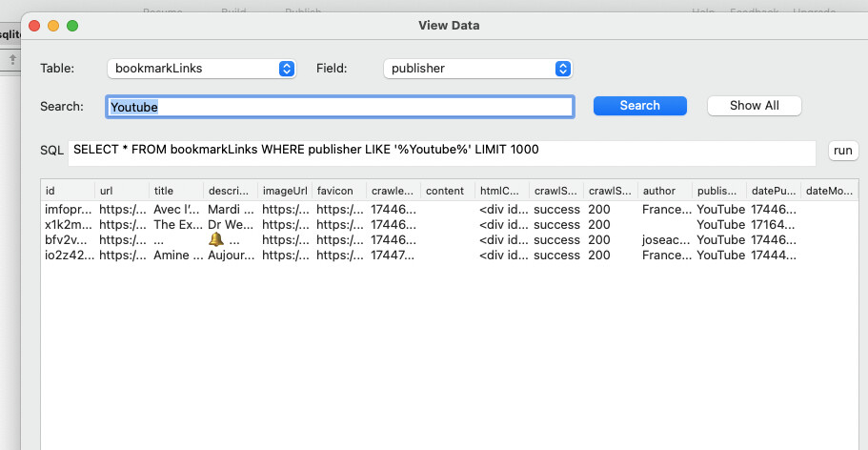868x450 pixels.
Task: Click the url column header
Action: (x=122, y=191)
